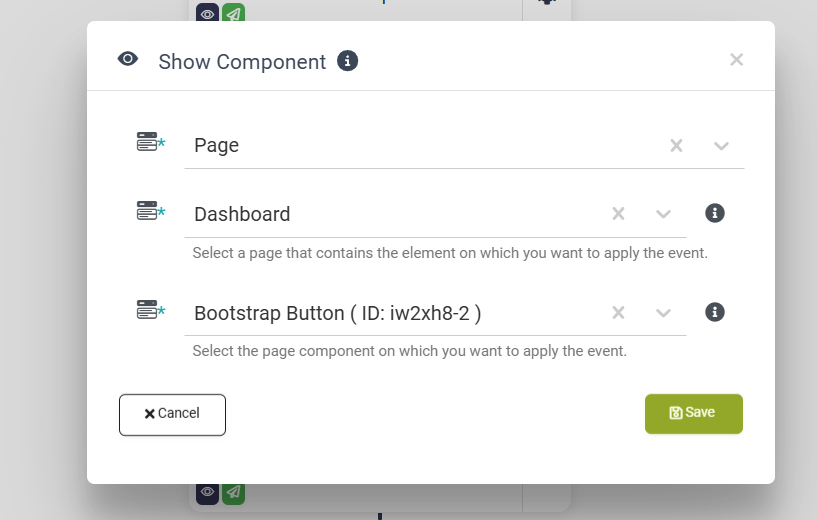Click 'Select the page component' hint text

pyautogui.click(x=410, y=351)
